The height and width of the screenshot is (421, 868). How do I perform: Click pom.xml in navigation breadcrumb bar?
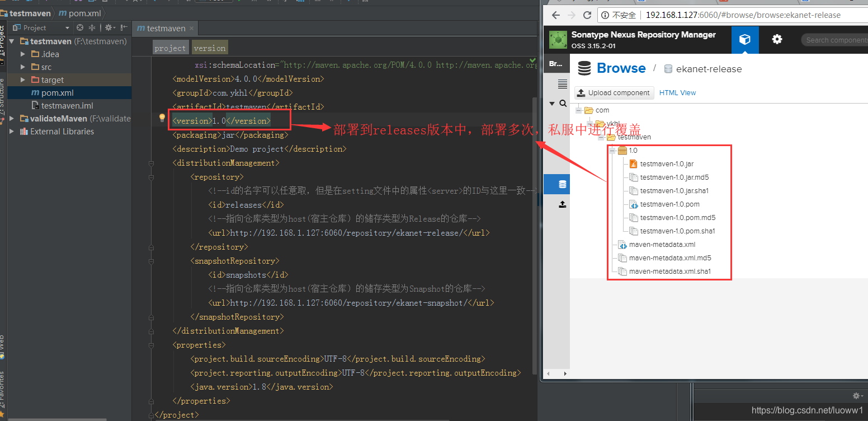[79, 13]
